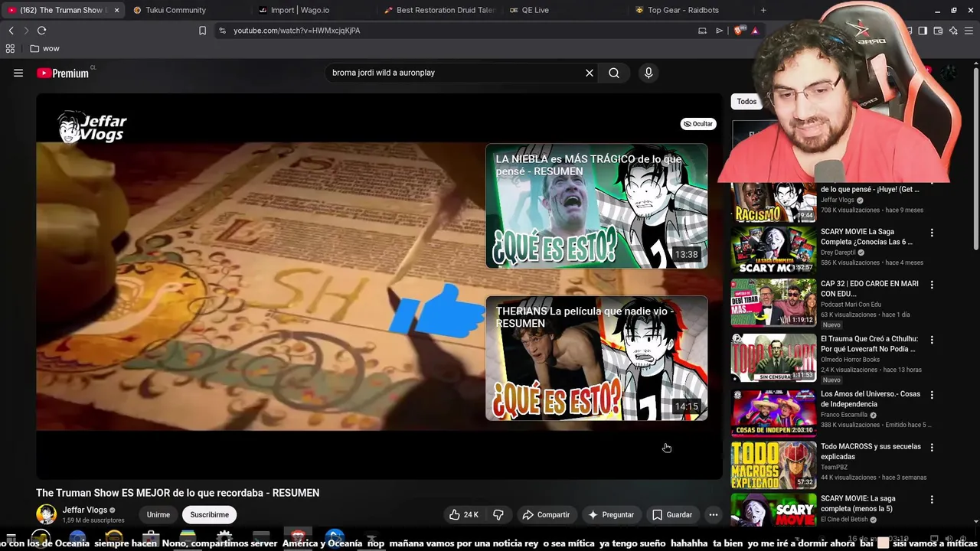Open LA NIEBLA end-screen video card
This screenshot has width=980, height=551.
click(596, 206)
